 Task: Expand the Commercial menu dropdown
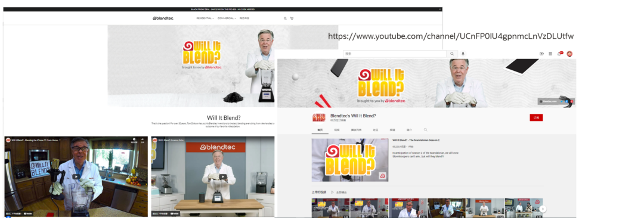pos(227,18)
